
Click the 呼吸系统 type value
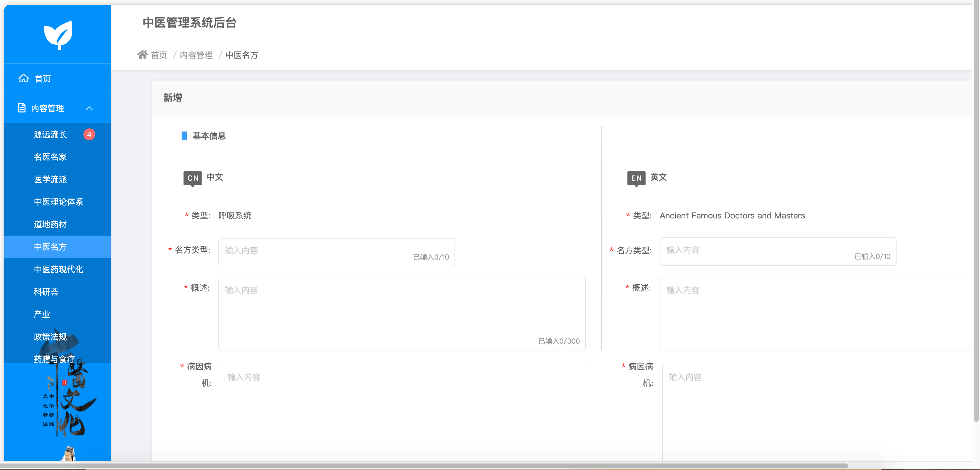235,215
